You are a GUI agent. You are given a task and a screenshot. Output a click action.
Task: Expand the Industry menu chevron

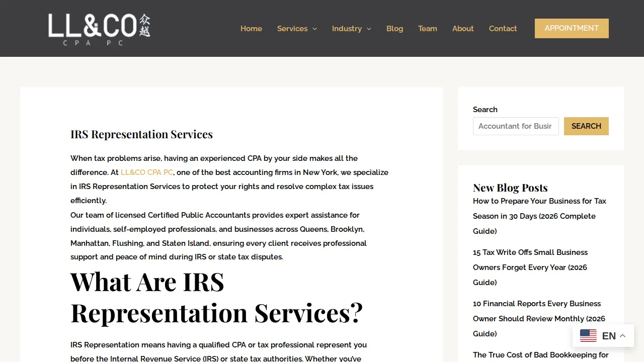[x=369, y=29]
